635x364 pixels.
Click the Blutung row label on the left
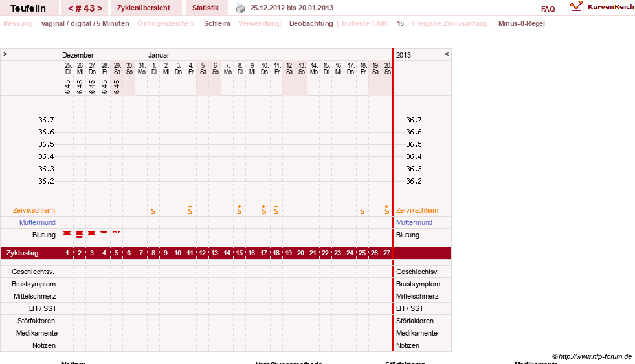44,235
